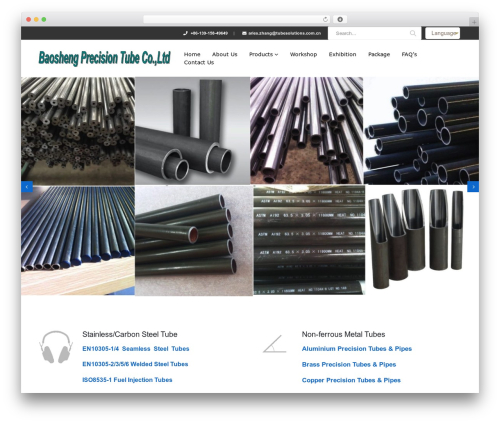Open Copper Precision Tubes & Pipes link

coord(351,380)
